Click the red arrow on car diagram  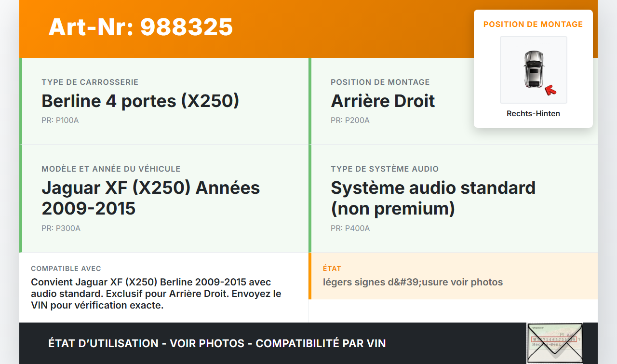click(550, 90)
